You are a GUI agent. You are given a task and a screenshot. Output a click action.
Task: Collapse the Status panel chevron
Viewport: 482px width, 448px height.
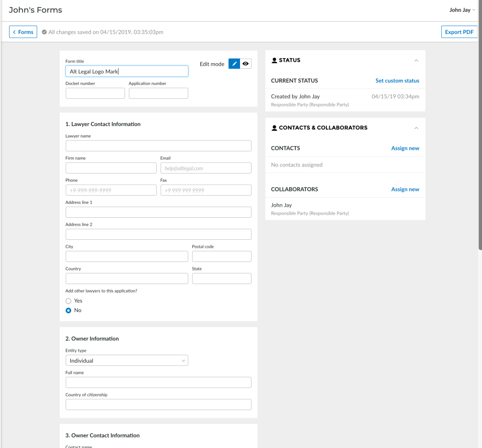tap(416, 60)
